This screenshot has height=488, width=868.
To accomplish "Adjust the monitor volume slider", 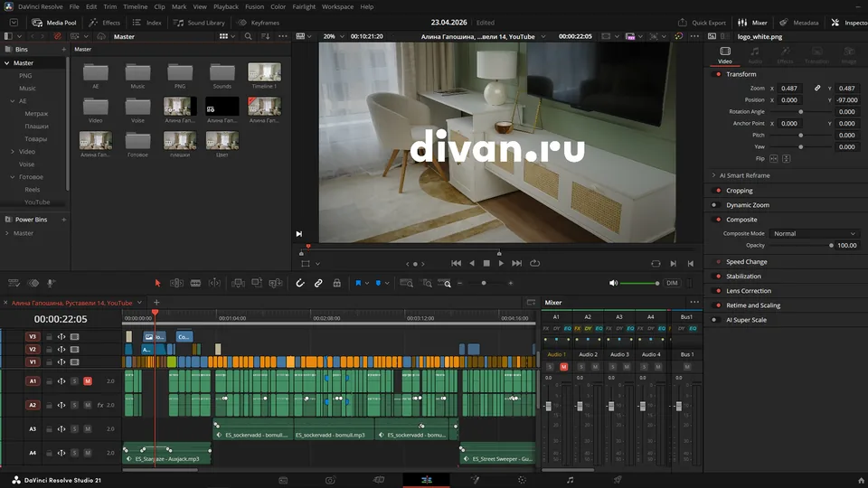I will 639,283.
